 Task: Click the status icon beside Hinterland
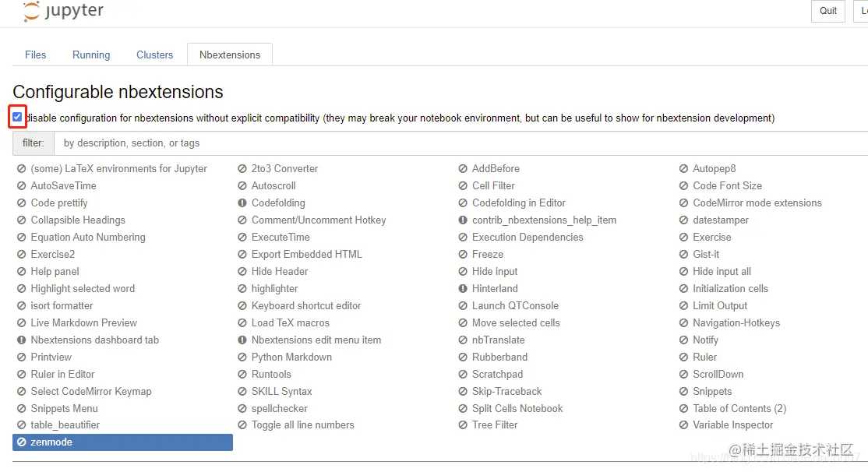click(x=463, y=289)
